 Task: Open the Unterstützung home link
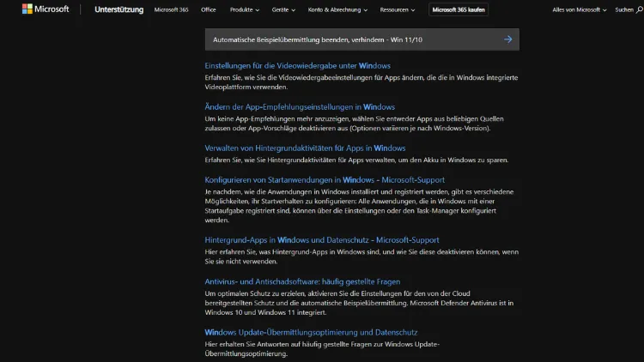click(x=119, y=9)
